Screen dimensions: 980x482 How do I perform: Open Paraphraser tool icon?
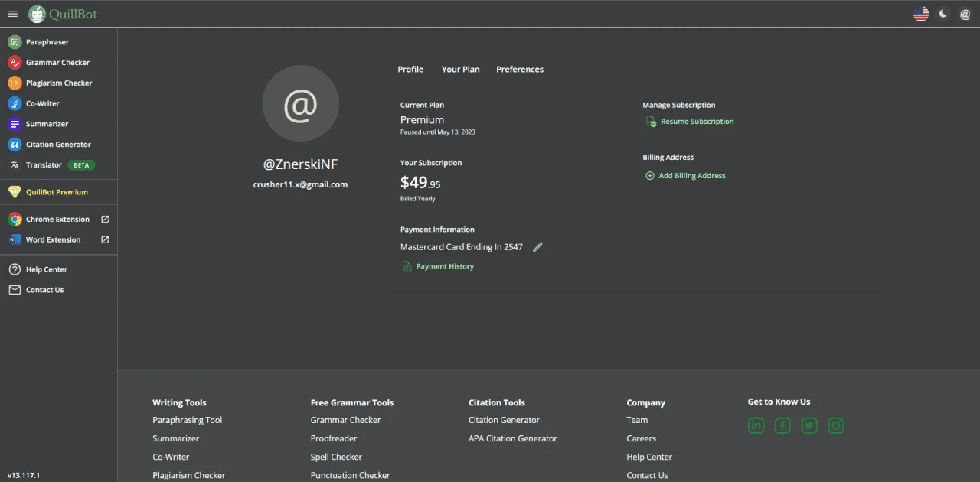(x=15, y=42)
